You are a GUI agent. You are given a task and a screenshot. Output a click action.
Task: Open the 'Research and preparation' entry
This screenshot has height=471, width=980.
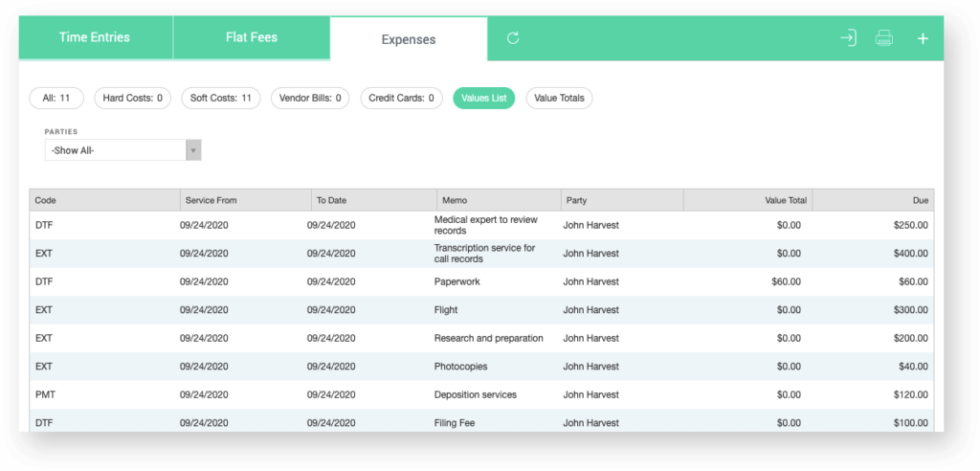[489, 338]
